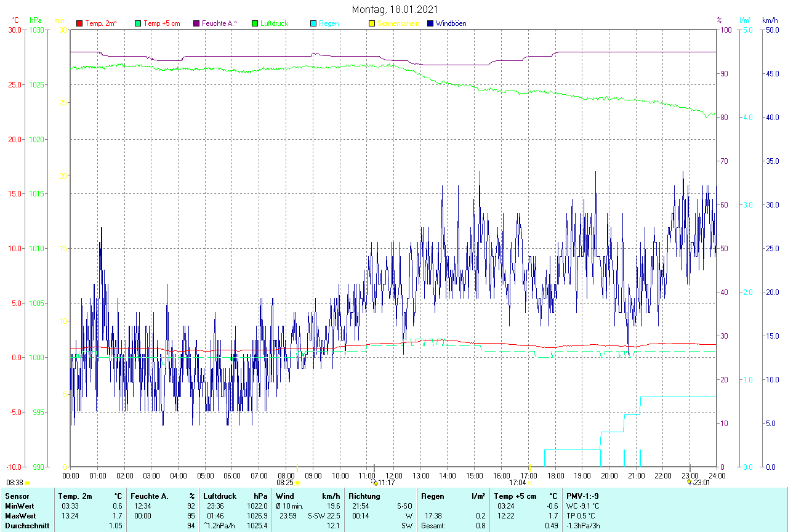
Task: Click the 'Regen' column header in table
Action: coord(432,496)
